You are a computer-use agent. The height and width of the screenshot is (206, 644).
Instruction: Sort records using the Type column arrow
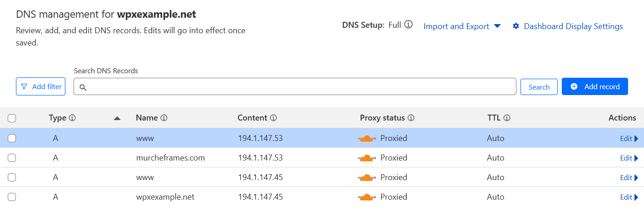[117, 118]
